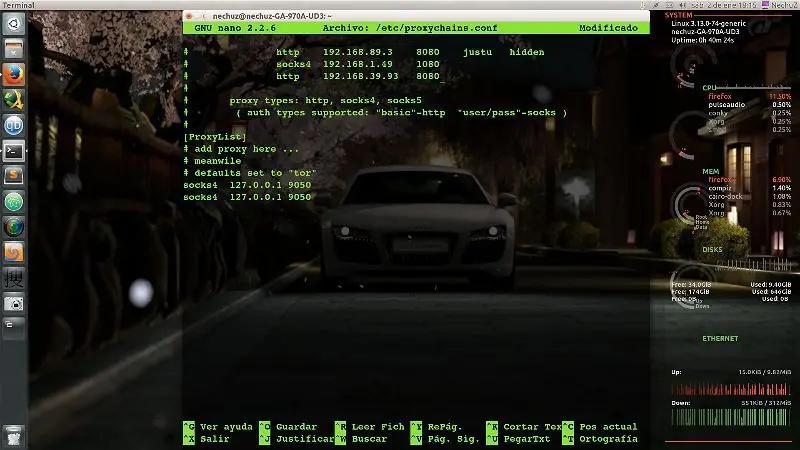Click the Uptime: 0h 40m 24s conky text
This screenshot has height=450, width=800.
tap(703, 40)
